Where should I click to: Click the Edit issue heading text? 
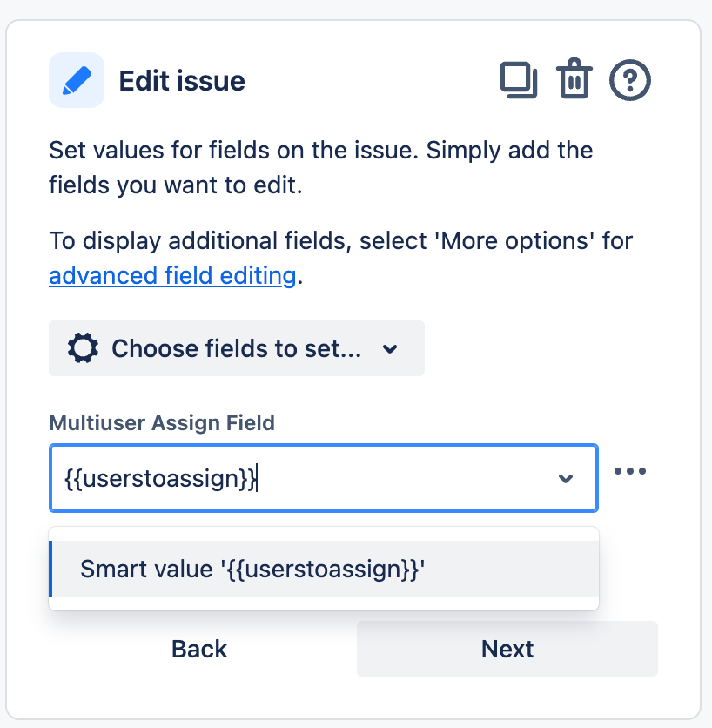[182, 81]
